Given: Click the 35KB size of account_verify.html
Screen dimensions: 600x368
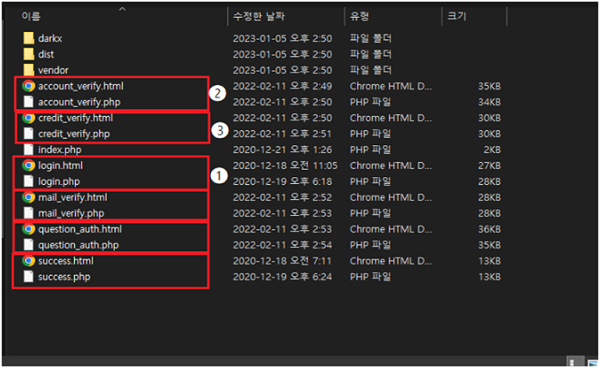Looking at the screenshot, I should (489, 86).
